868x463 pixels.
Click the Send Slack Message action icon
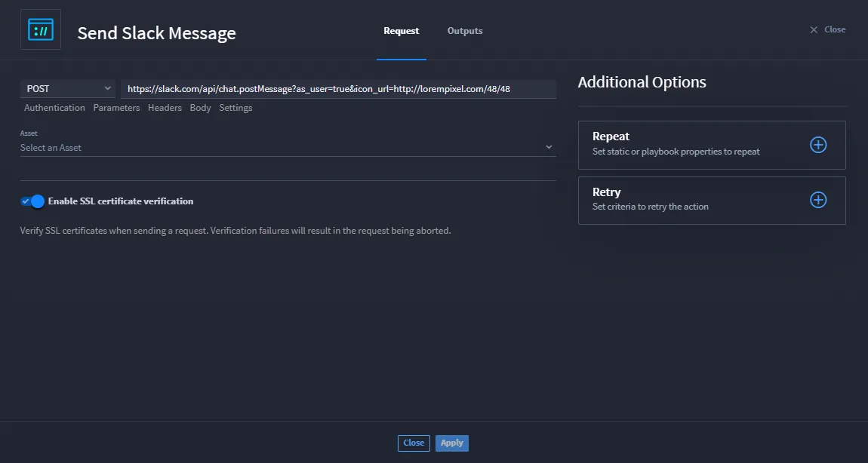coord(41,29)
